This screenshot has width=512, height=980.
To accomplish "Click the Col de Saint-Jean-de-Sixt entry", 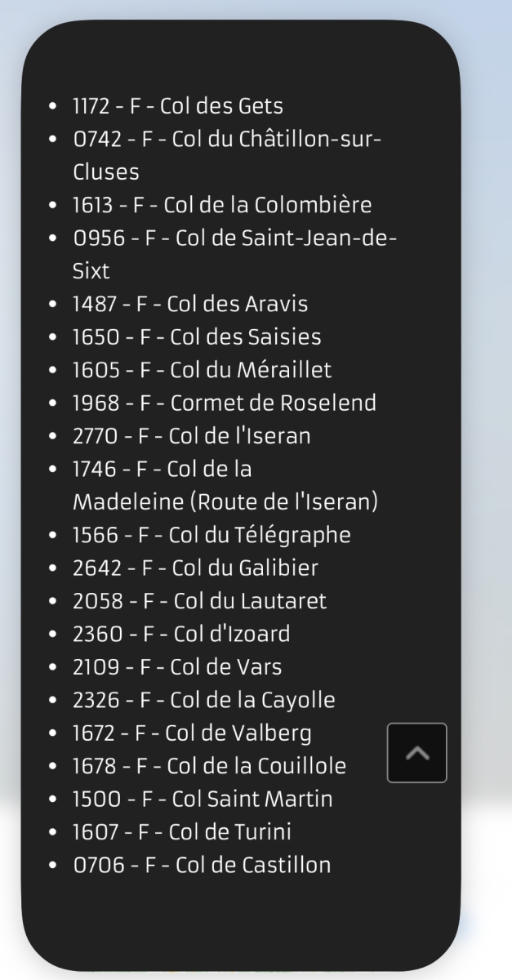I will tap(235, 238).
